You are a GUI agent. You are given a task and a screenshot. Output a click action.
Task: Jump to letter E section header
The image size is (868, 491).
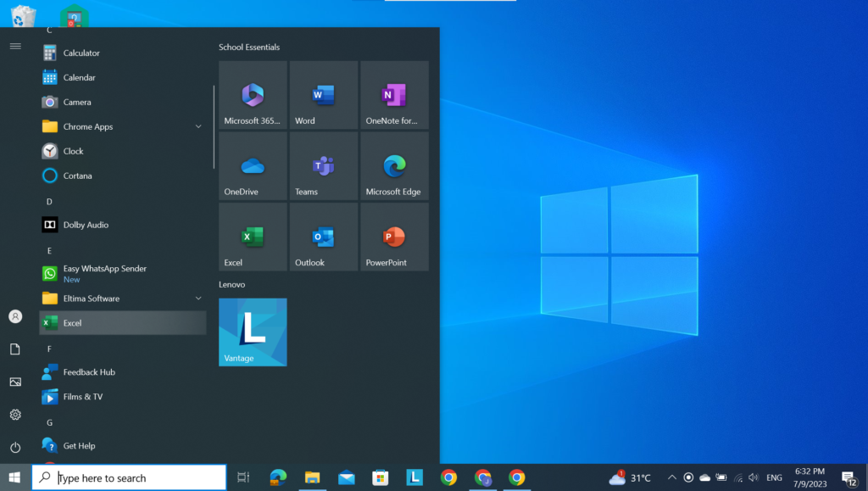[x=49, y=251]
